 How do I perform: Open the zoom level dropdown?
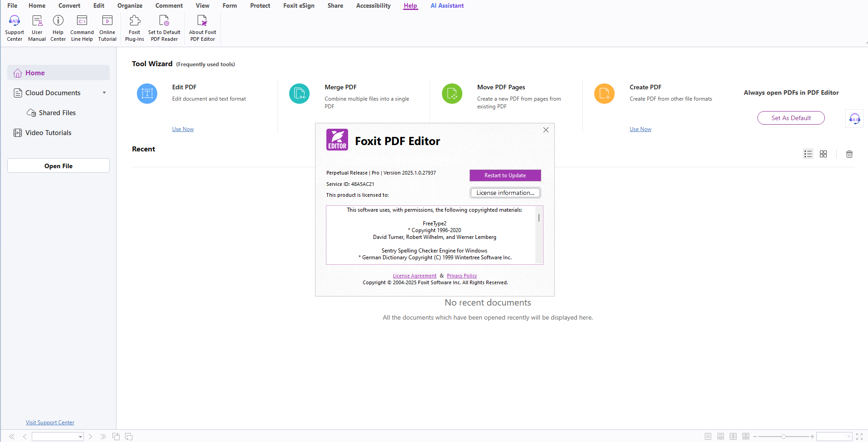[849, 437]
